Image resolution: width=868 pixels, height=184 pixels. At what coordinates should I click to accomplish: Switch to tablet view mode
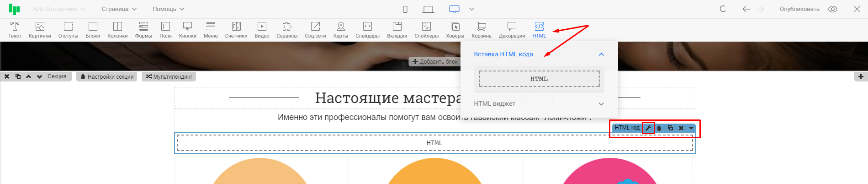pyautogui.click(x=428, y=9)
